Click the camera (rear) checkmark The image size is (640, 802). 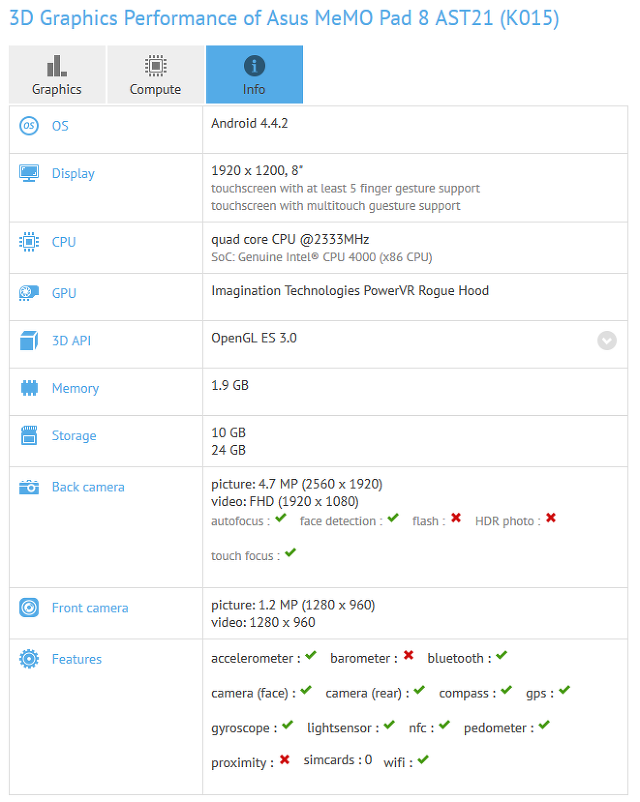(420, 690)
